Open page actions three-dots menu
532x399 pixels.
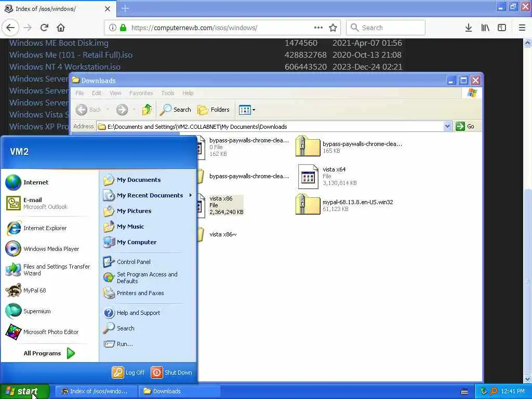pos(318,28)
